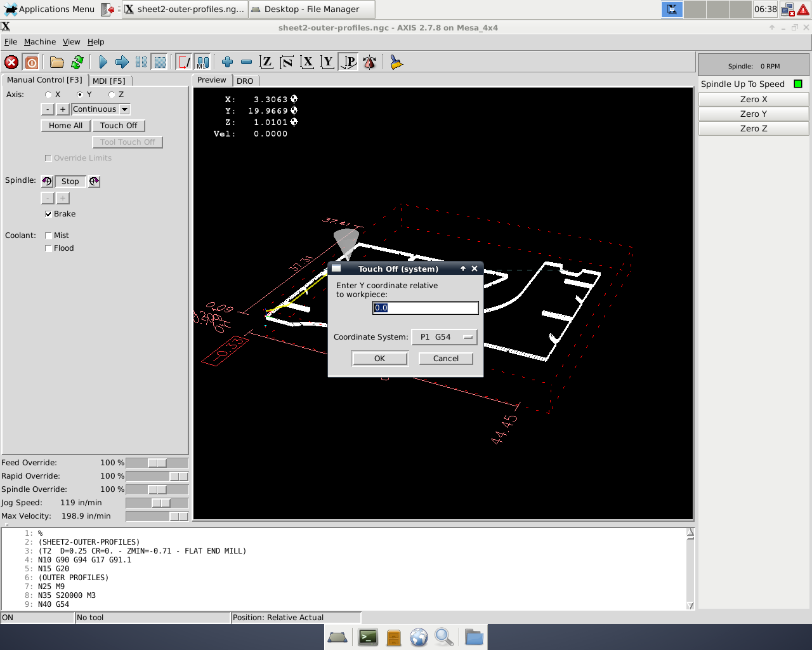Switch to Desktop - File Manager taskbar window
Viewport: 812px width, 650px height.
point(311,9)
